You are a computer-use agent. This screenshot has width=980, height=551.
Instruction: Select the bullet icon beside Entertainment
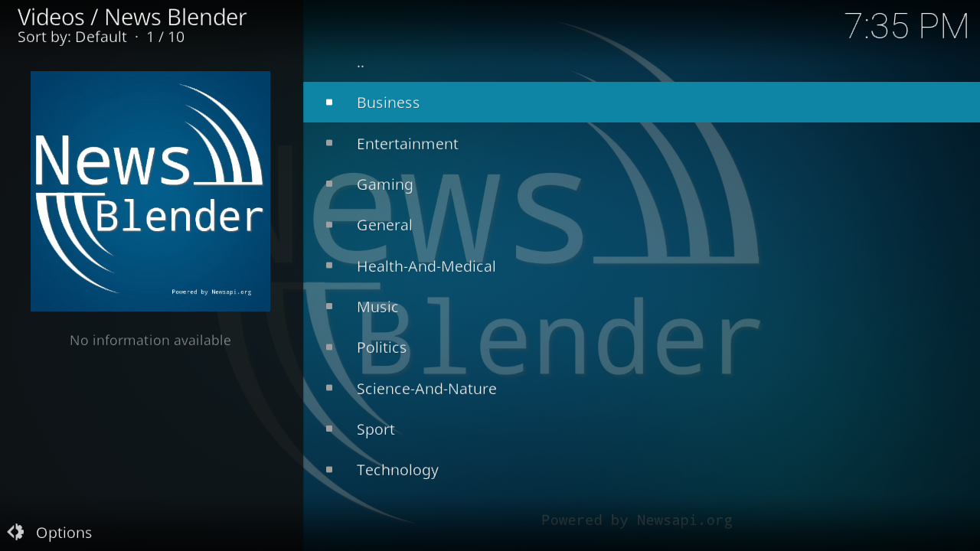pyautogui.click(x=329, y=143)
